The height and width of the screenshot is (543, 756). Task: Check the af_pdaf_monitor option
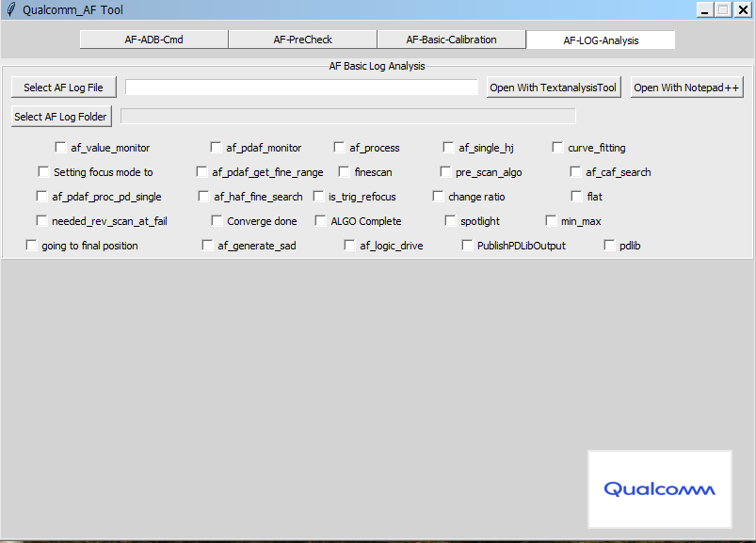coord(217,148)
